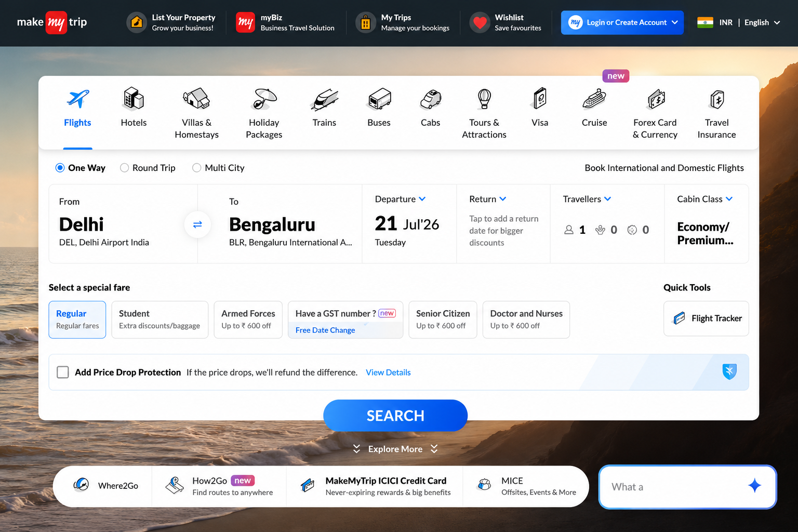The width and height of the screenshot is (798, 532).
Task: Open the How2Go map icon
Action: click(x=175, y=485)
